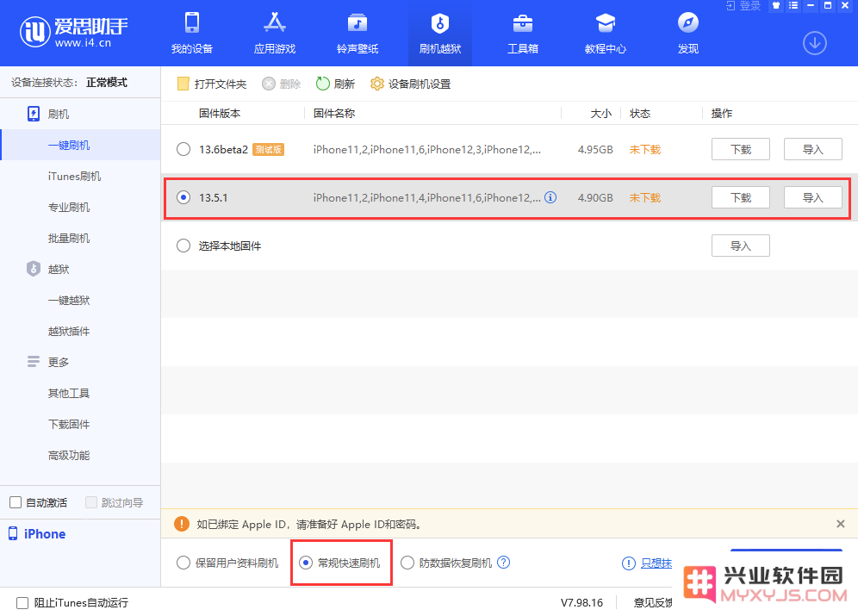This screenshot has width=858, height=616.
Task: Close the Apple ID warning banner
Action: (x=841, y=524)
